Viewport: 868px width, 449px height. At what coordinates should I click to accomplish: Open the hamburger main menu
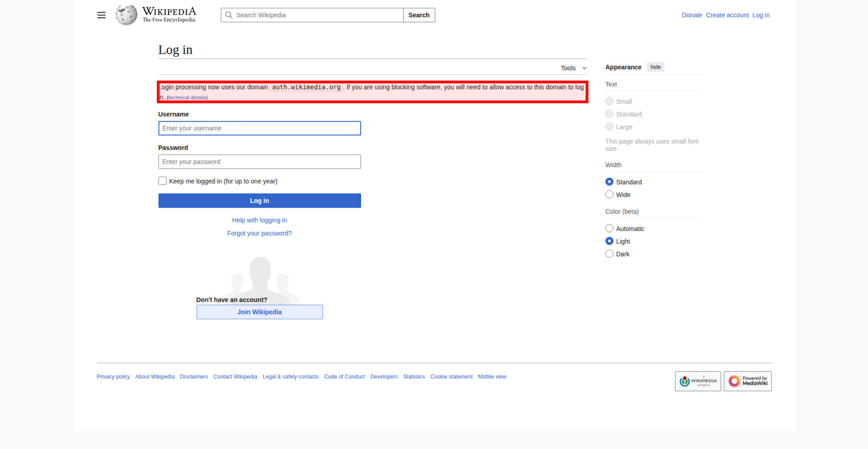pos(101,15)
